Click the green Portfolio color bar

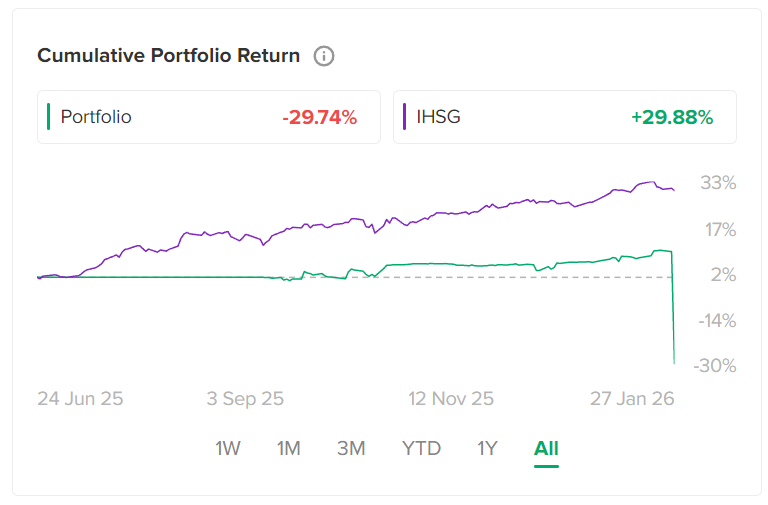pos(48,117)
